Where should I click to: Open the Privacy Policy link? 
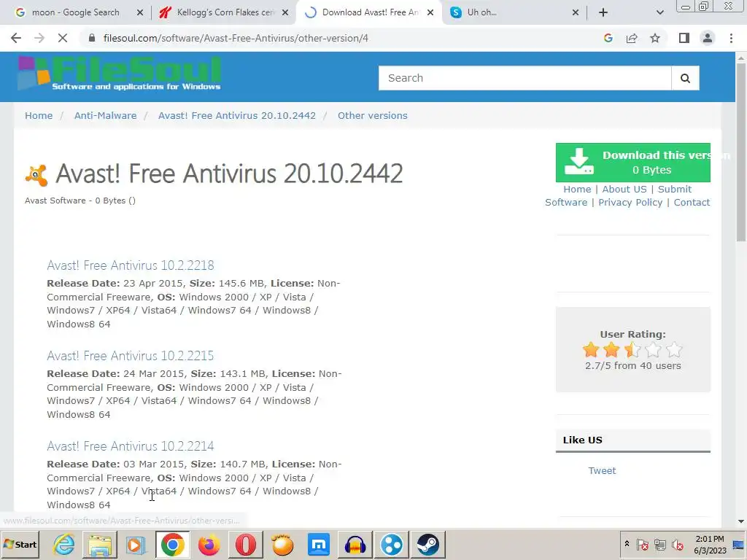tap(630, 203)
